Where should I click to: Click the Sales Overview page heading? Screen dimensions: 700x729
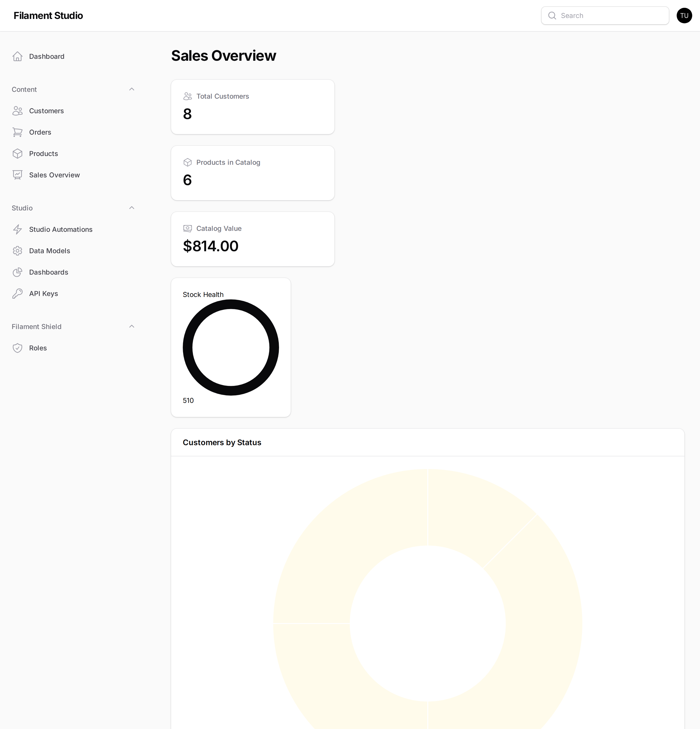(x=224, y=56)
